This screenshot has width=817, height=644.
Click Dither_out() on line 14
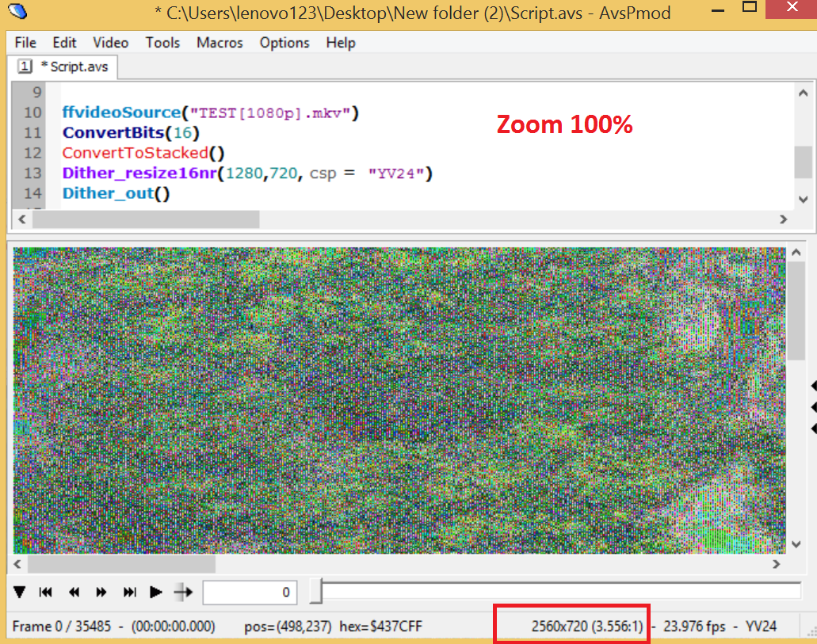pyautogui.click(x=116, y=193)
